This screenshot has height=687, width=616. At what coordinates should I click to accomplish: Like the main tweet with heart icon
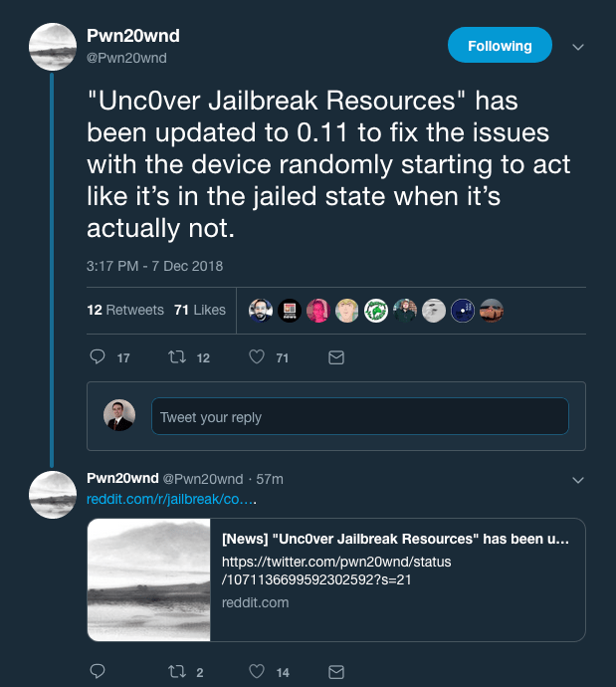point(257,357)
